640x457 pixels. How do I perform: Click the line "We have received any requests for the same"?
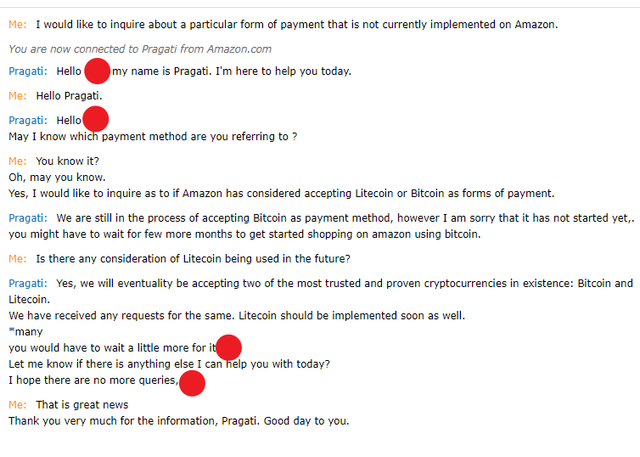tap(236, 316)
